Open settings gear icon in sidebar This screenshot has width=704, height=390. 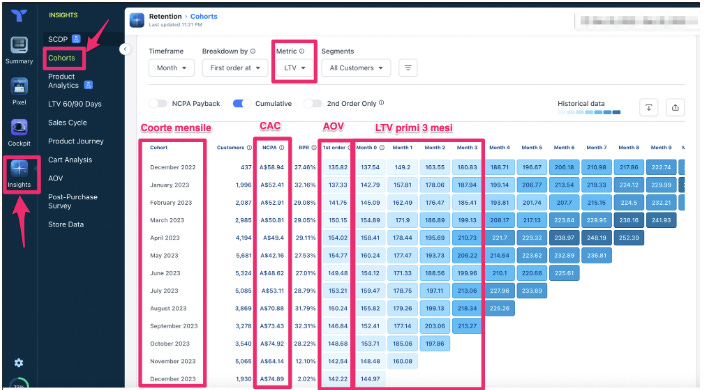point(18,363)
